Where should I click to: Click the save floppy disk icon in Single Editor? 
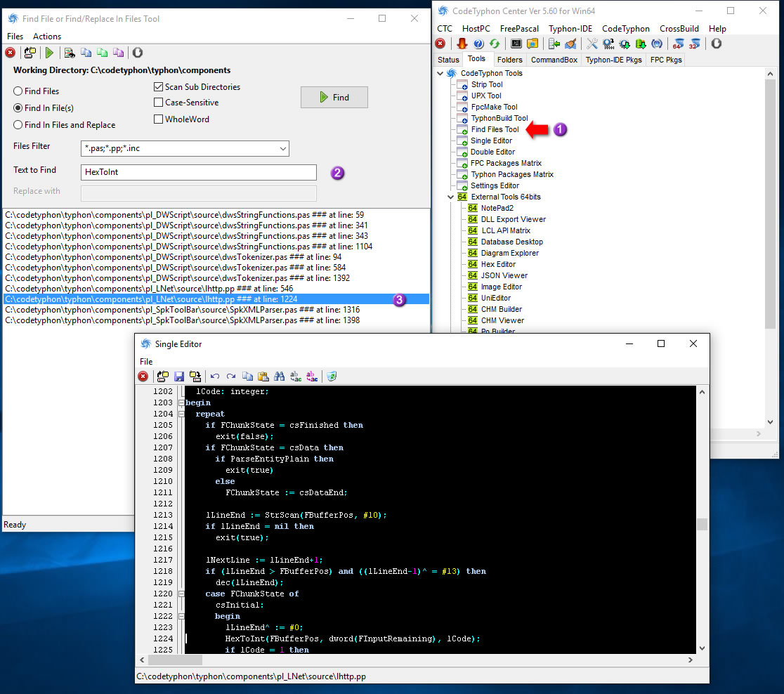[179, 377]
